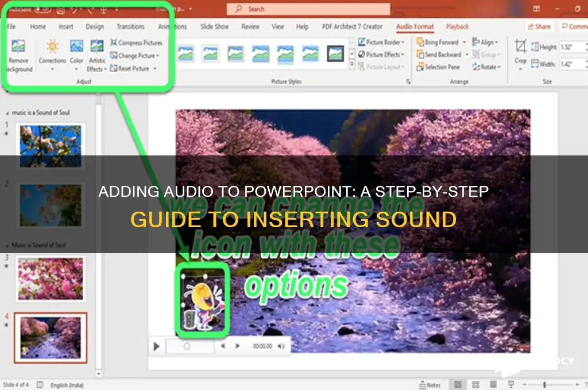The width and height of the screenshot is (588, 390).
Task: Skip the audio backward
Action: coord(223,346)
